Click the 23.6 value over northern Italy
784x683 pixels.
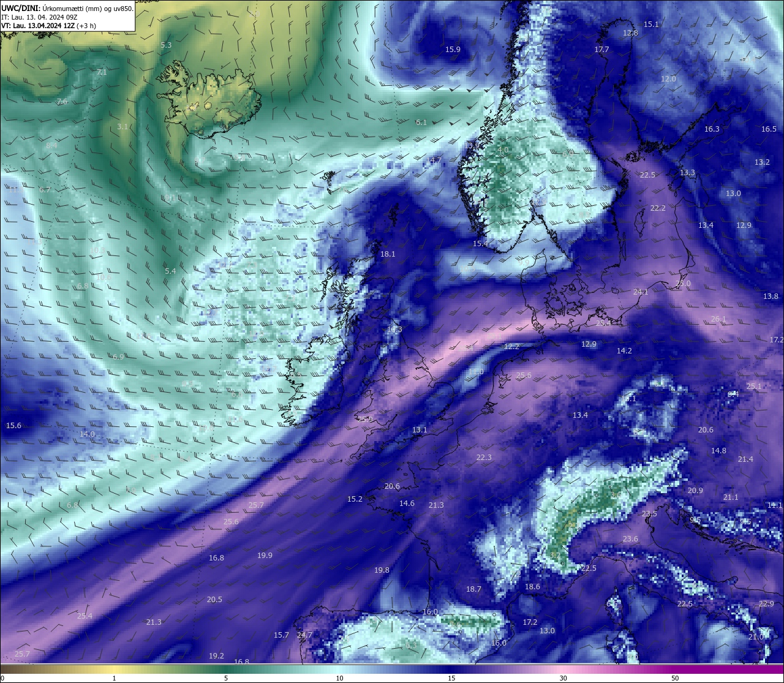coord(630,539)
